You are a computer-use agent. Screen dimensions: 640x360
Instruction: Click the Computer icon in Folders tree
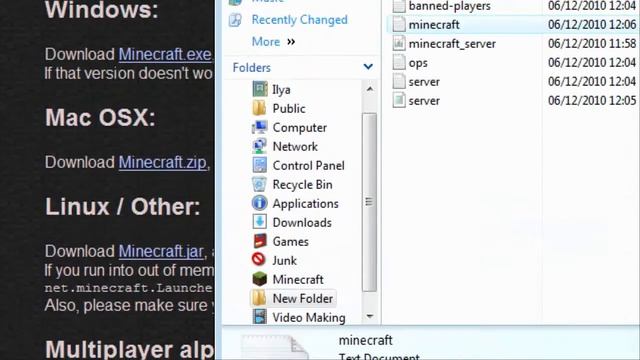(260, 127)
